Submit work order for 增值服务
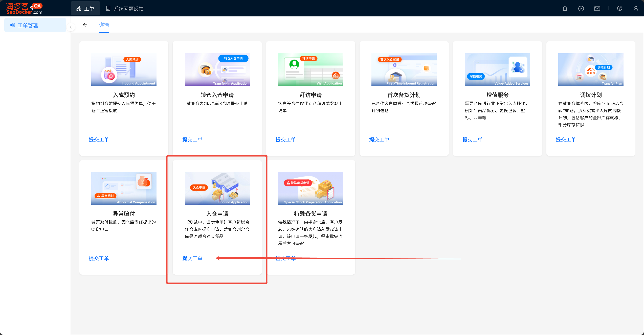Image resolution: width=644 pixels, height=335 pixels. (472, 140)
